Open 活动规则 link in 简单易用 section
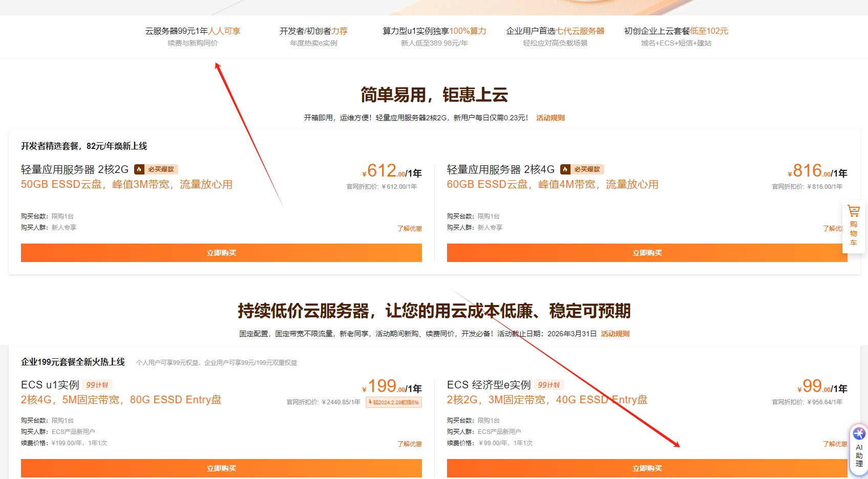 point(550,117)
